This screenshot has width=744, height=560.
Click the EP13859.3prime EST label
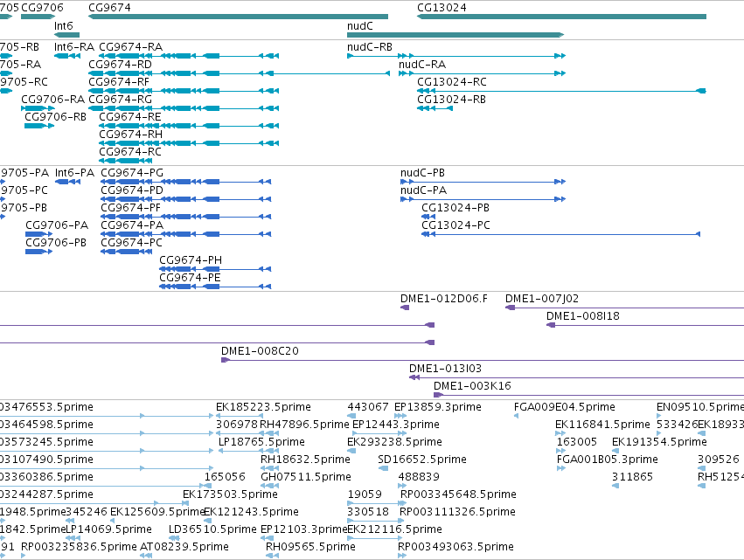[437, 407]
